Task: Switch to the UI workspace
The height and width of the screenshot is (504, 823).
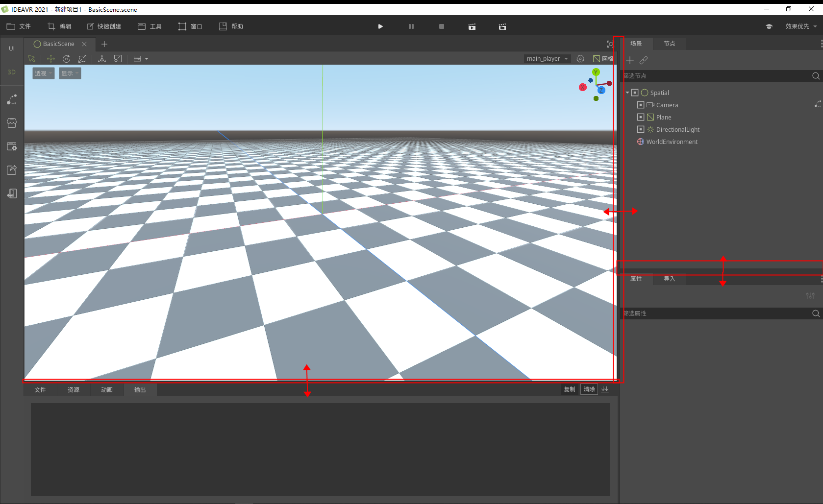Action: tap(12, 48)
